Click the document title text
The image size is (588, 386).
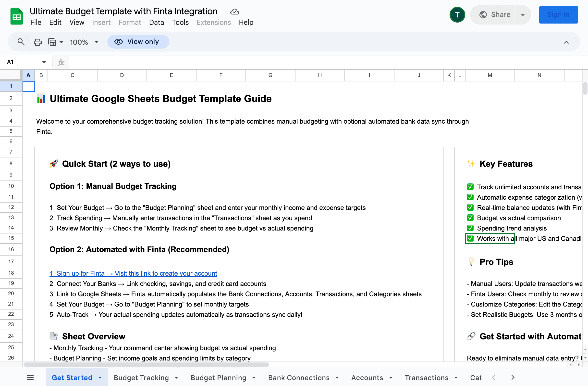(x=123, y=11)
